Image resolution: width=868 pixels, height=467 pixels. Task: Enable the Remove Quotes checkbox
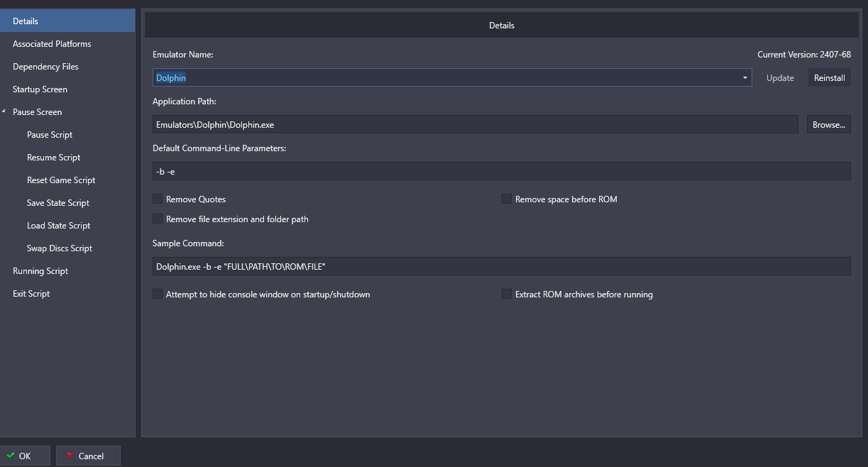[x=158, y=199]
